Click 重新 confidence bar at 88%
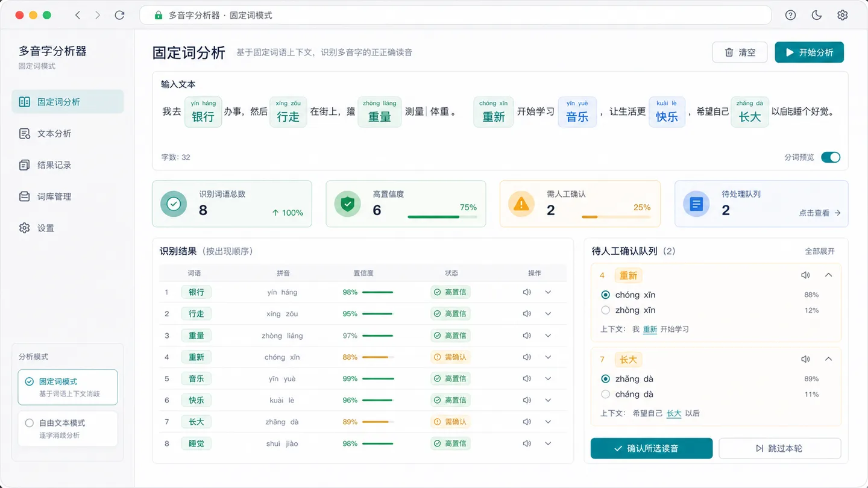 378,357
